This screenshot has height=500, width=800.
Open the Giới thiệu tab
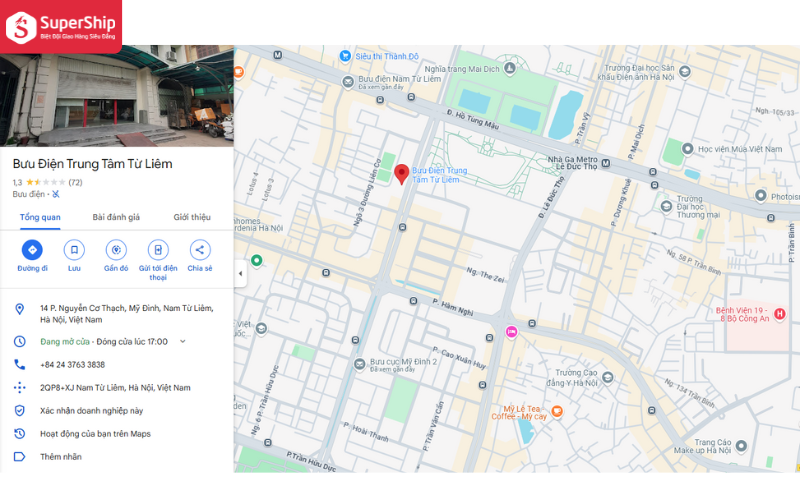pos(192,217)
